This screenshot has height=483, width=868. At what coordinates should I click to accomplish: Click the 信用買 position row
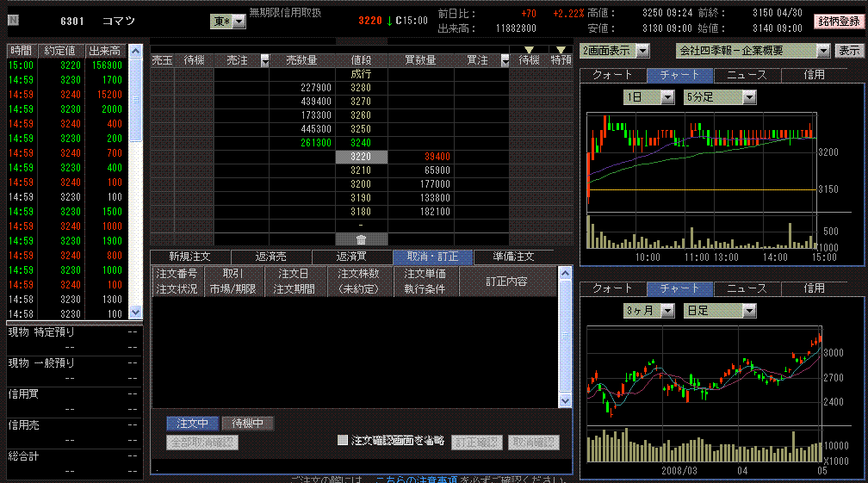(74, 402)
